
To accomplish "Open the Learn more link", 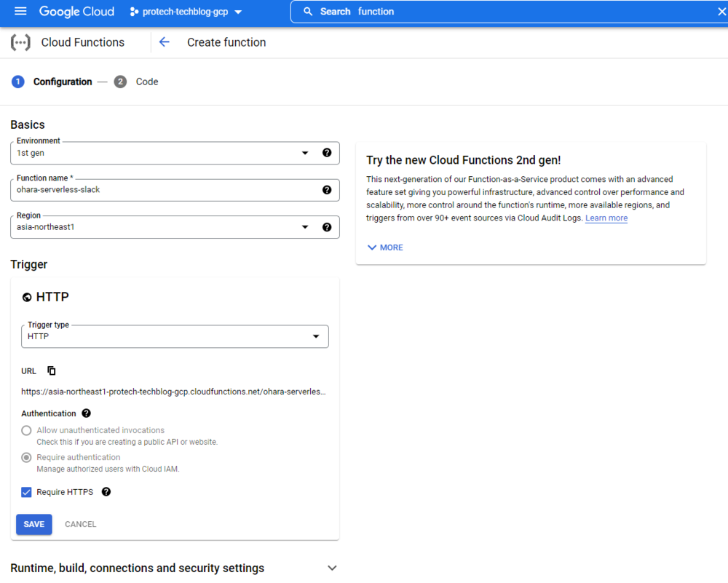I will [x=606, y=218].
